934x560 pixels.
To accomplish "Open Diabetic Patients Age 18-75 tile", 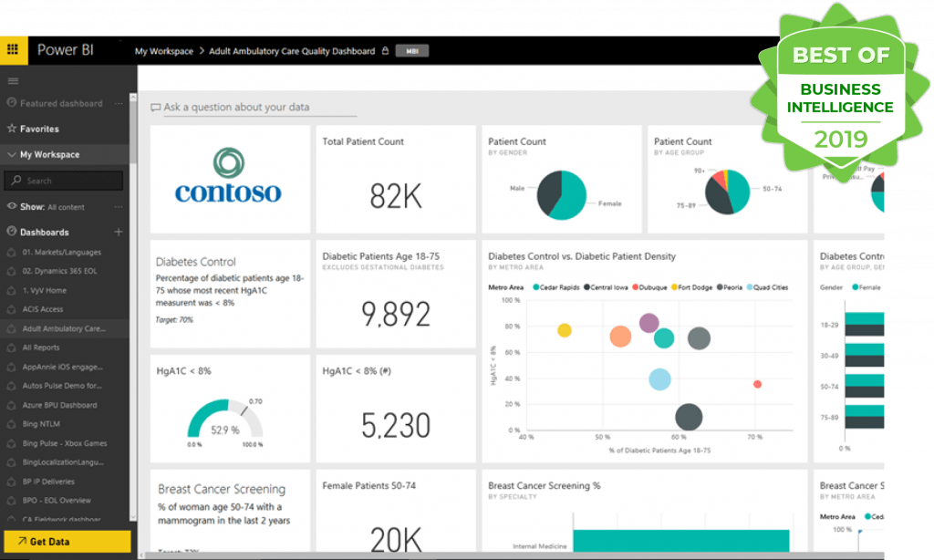I will coord(396,294).
